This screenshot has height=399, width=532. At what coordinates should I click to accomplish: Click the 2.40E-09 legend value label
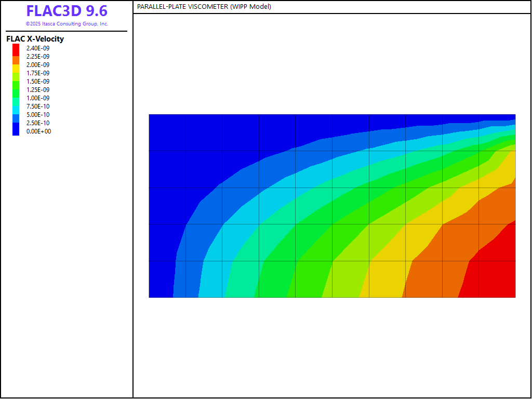[x=38, y=48]
